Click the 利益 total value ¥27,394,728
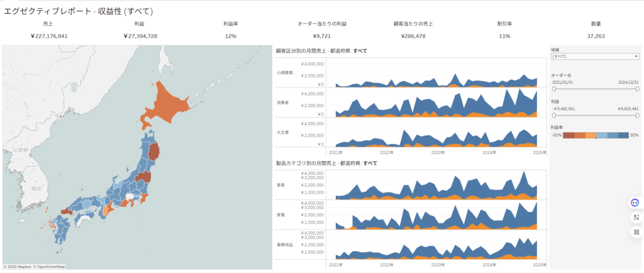Screen dimensions: 644x273 [140, 36]
